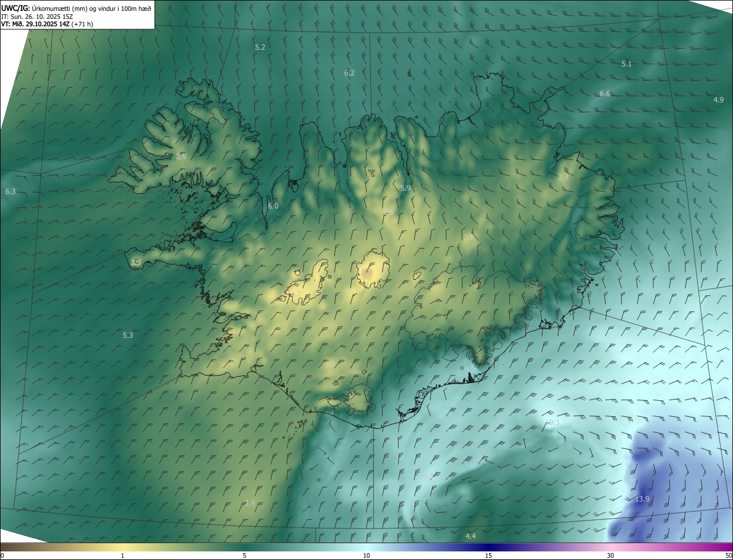Click the 4.9 value label
The image size is (733, 560).
[x=718, y=100]
